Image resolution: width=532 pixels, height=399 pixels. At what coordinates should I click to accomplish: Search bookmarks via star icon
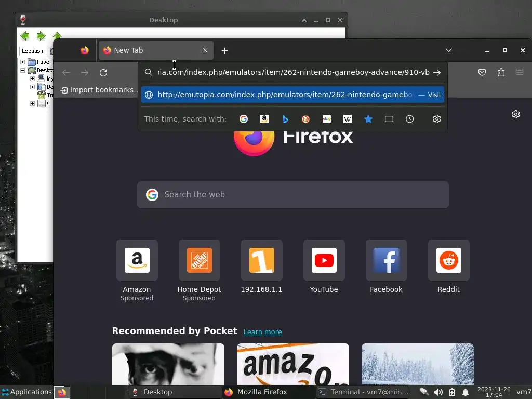click(368, 119)
